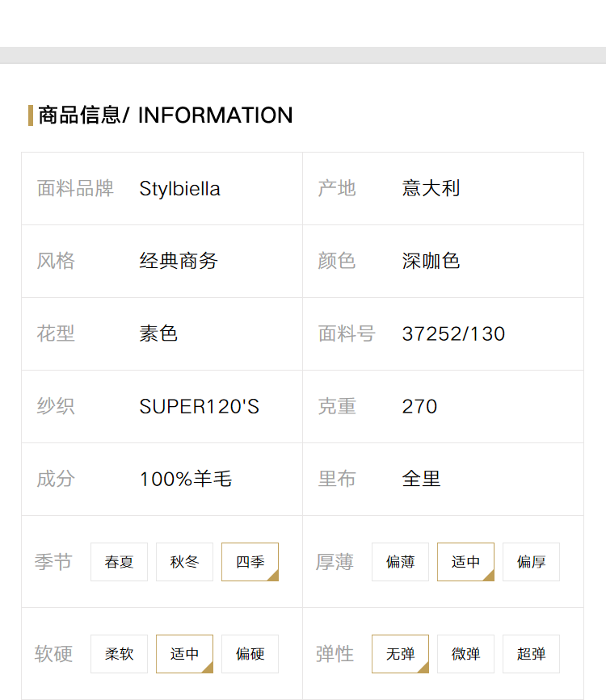
Task: Click the fabric number 37252/130
Action: tap(453, 334)
